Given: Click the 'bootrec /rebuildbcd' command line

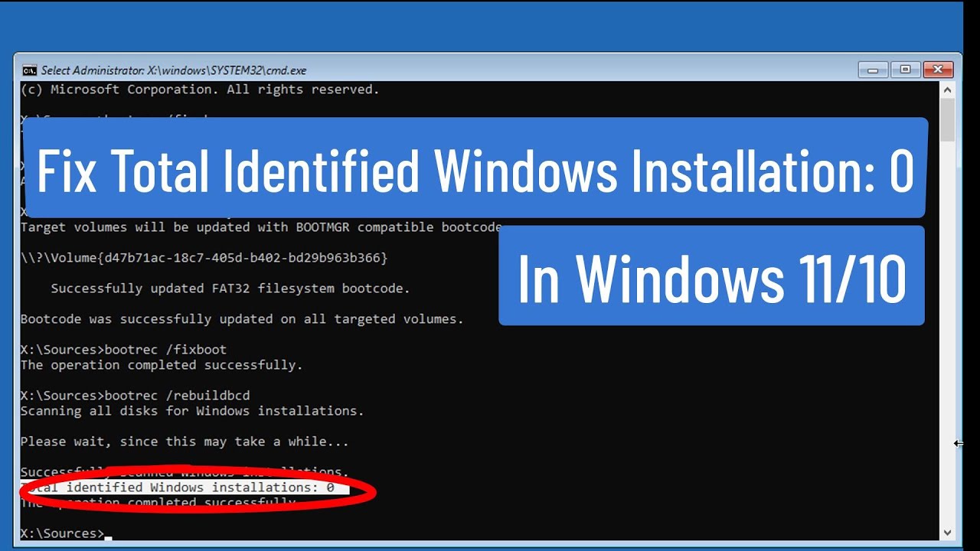Looking at the screenshot, I should pyautogui.click(x=135, y=396).
